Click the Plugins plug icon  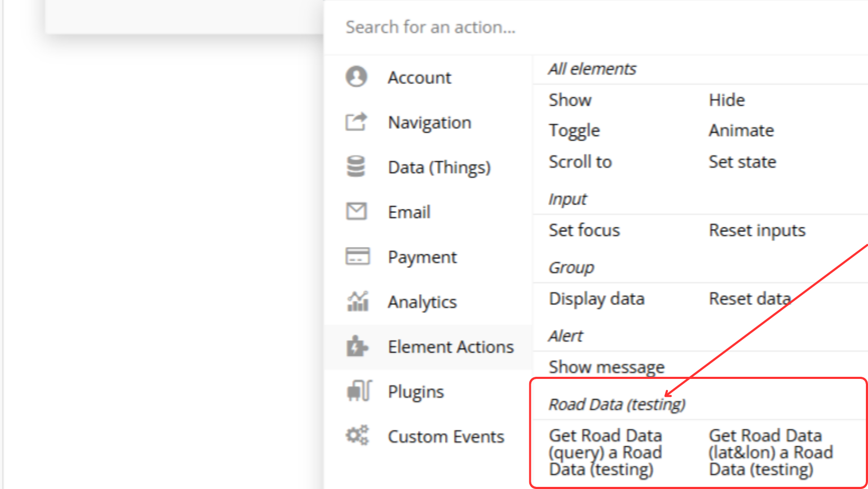coord(359,392)
